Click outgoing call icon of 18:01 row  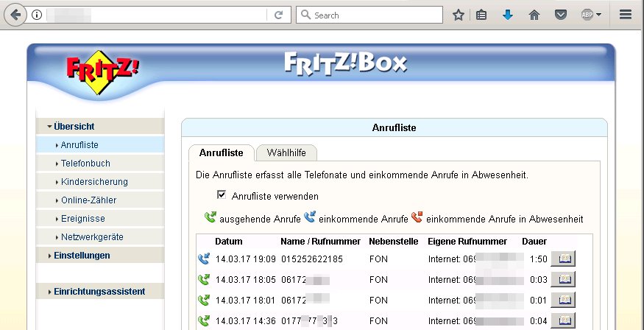[x=204, y=300]
